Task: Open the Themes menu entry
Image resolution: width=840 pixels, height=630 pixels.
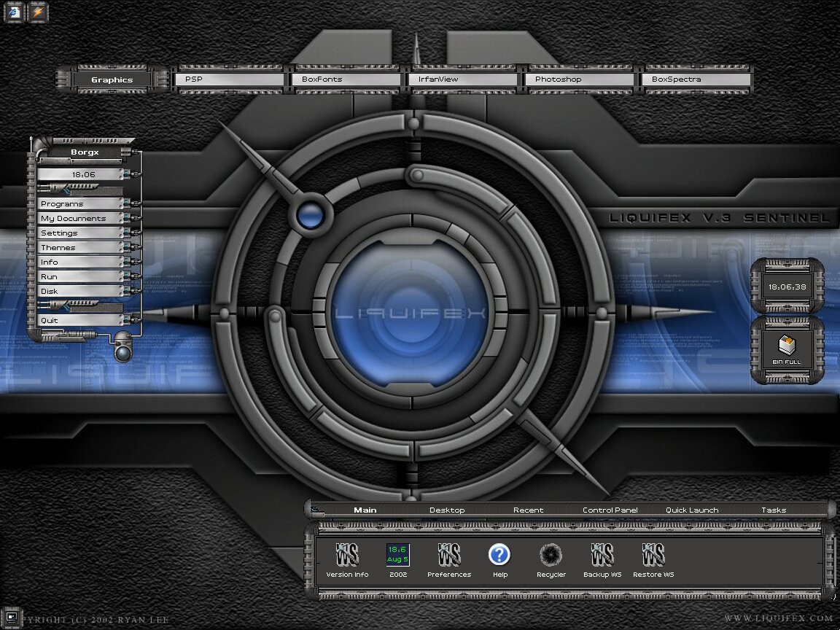Action: pos(80,247)
